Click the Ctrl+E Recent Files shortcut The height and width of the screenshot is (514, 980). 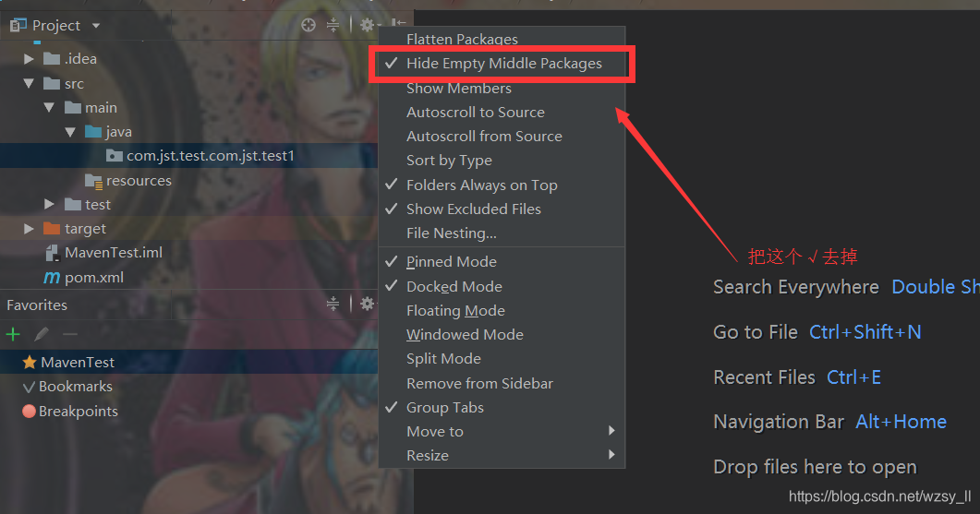[x=853, y=377]
